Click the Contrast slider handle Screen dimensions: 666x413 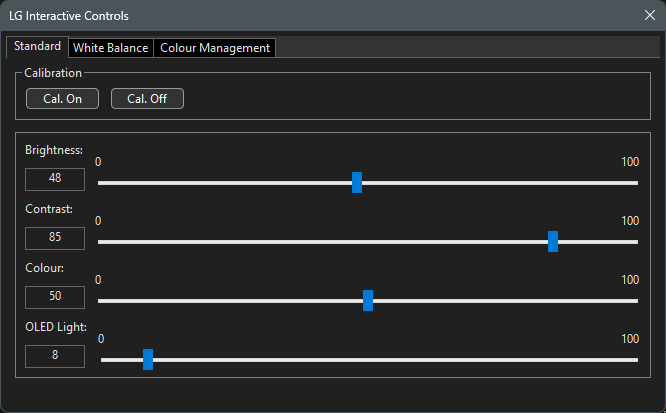tap(553, 241)
